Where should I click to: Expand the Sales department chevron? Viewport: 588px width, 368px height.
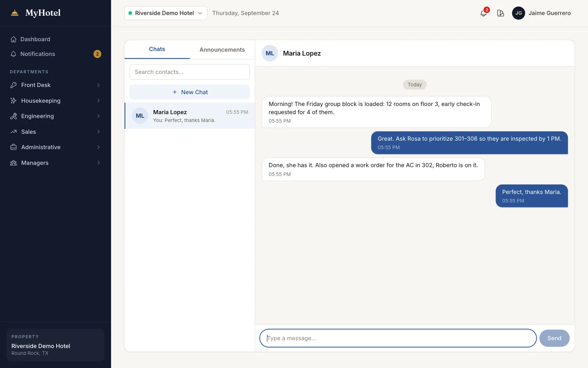98,132
